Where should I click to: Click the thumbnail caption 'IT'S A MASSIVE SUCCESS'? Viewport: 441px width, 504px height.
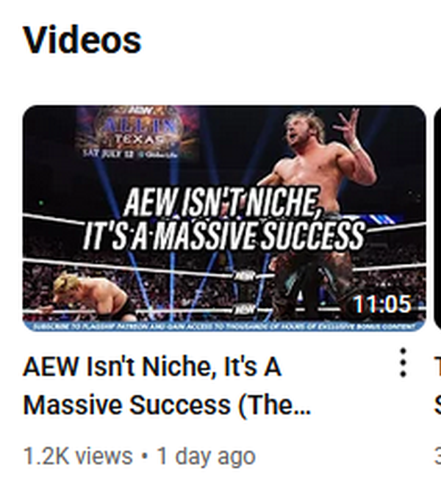(223, 235)
